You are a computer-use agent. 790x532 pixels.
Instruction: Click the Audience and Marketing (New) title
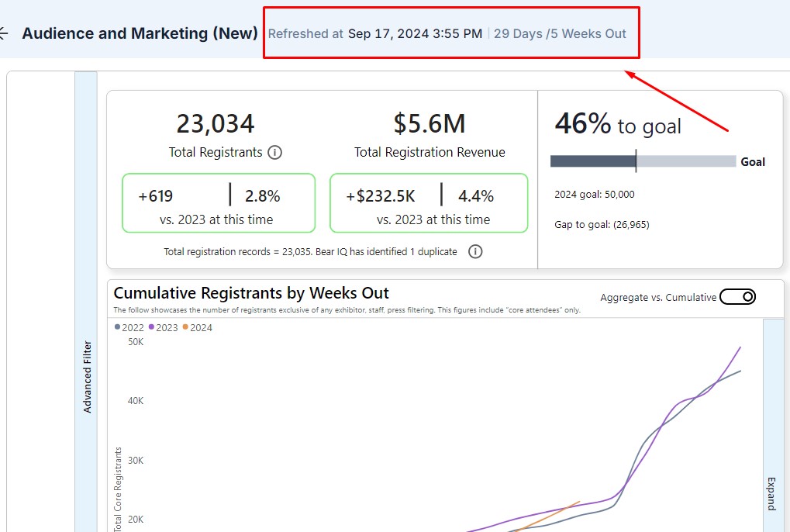[x=140, y=33]
